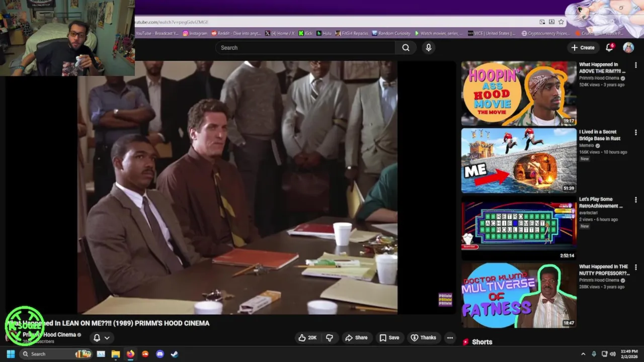
Task: Open Random Curiosity bookmark
Action: point(391,33)
